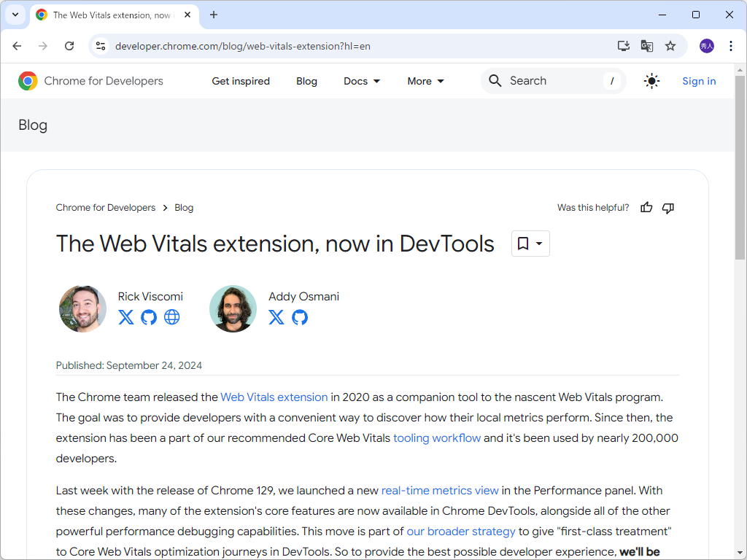Click the search magnifier icon
The height and width of the screenshot is (560, 747).
tap(495, 80)
